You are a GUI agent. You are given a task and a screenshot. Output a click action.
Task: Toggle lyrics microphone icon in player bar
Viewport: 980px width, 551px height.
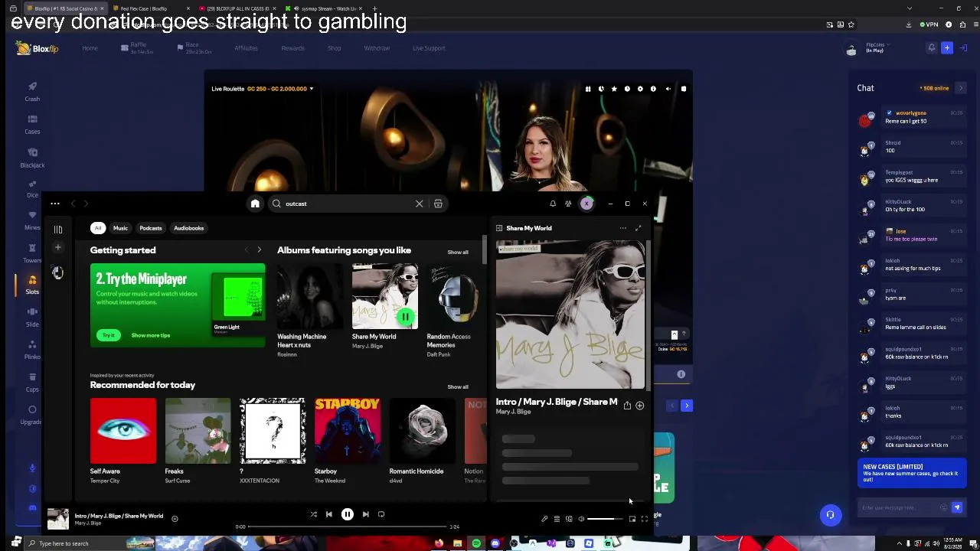click(544, 519)
